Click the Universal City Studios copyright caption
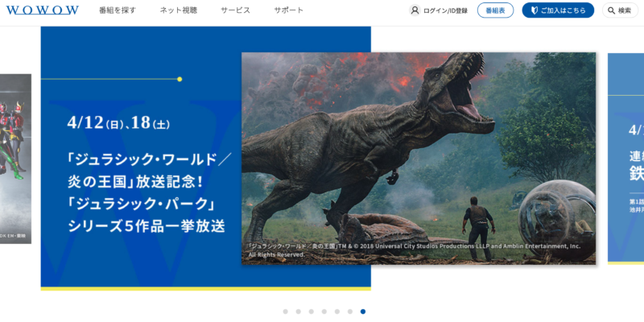 [414, 250]
